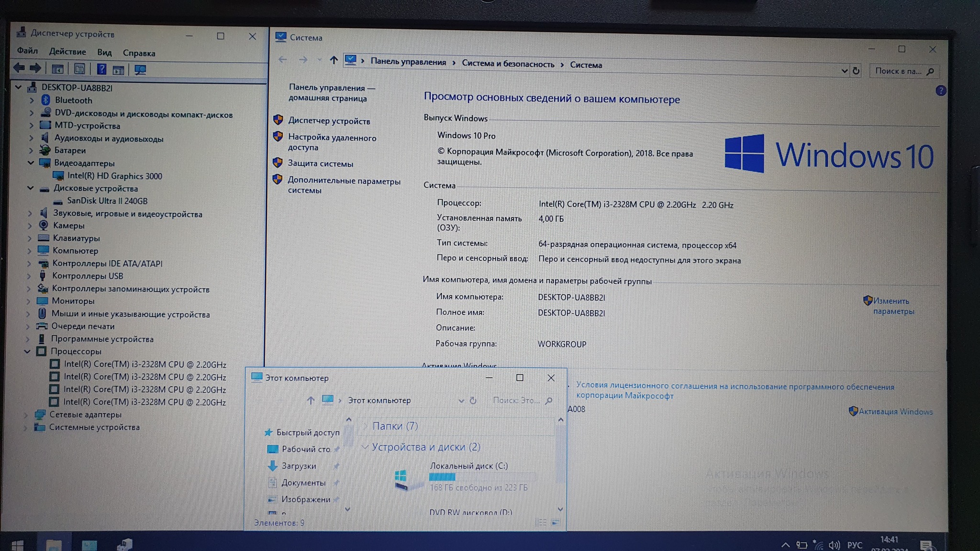Open the Действие menu

click(67, 52)
